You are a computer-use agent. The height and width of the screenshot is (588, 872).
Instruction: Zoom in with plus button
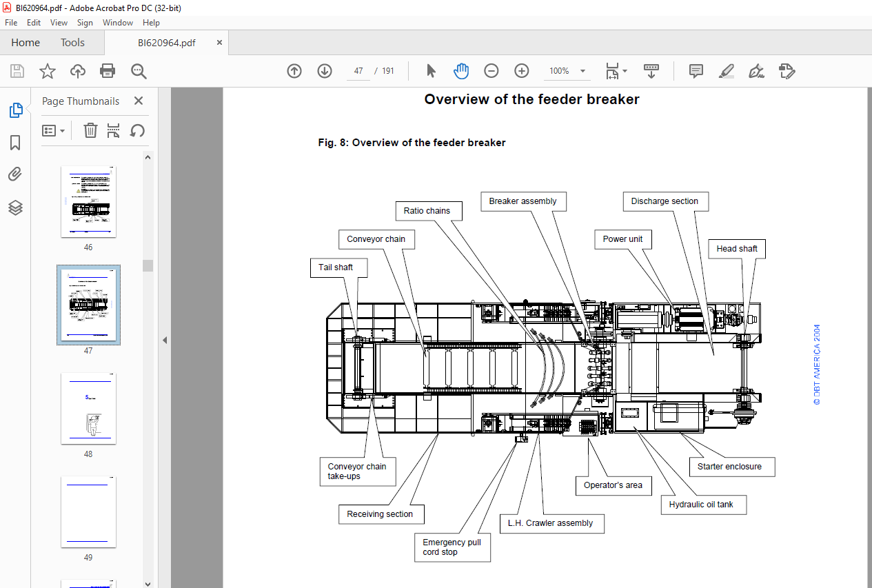click(521, 71)
